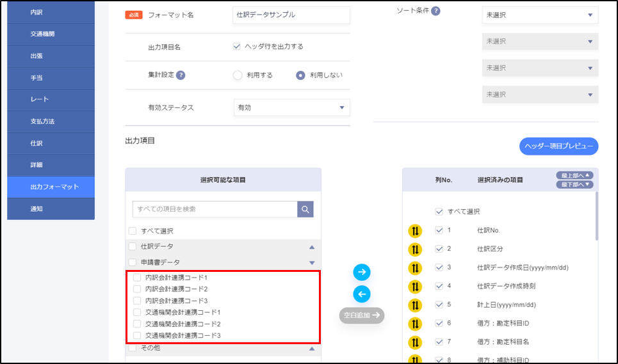Open 出力フォーマット in the sidebar
618x364 pixels.
(x=51, y=187)
